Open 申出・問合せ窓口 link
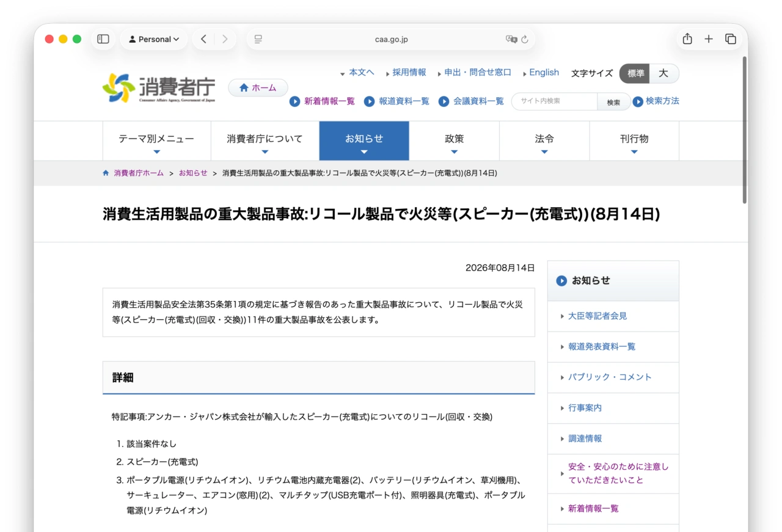 [x=478, y=72]
